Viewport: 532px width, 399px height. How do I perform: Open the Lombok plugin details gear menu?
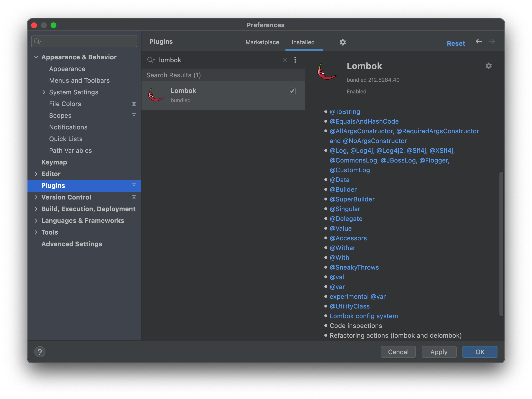(488, 66)
